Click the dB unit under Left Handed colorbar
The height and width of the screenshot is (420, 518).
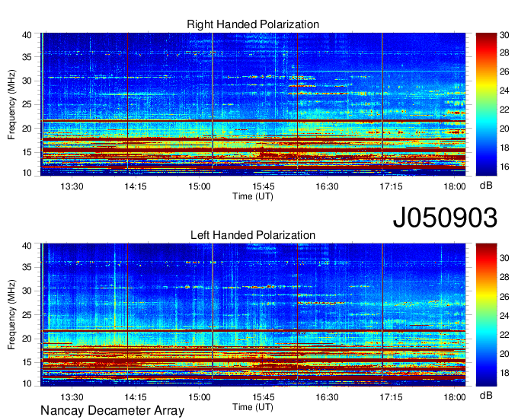(x=486, y=395)
